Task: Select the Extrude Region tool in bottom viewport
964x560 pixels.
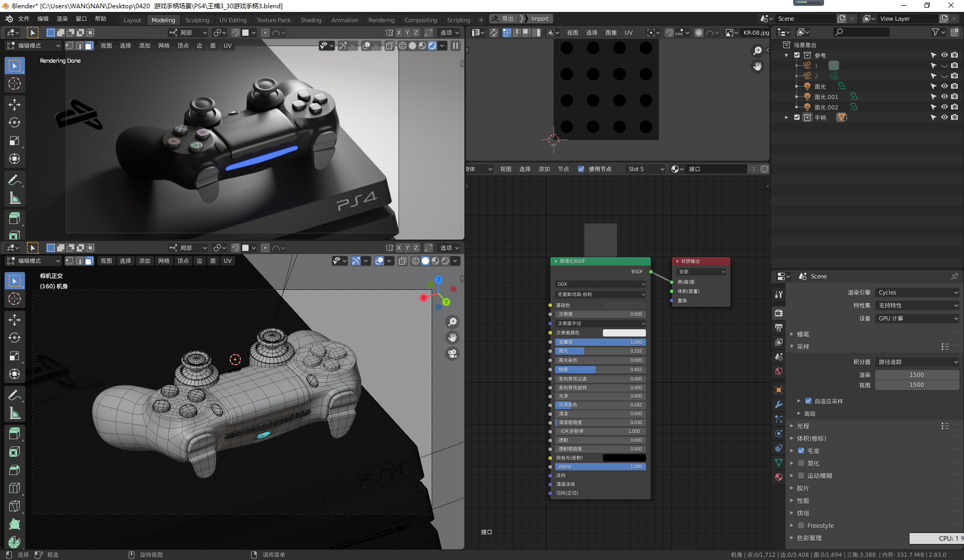Action: click(x=15, y=433)
